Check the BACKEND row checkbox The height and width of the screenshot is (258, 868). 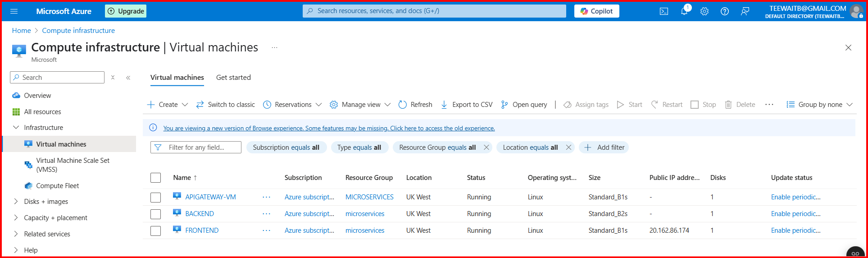click(156, 214)
